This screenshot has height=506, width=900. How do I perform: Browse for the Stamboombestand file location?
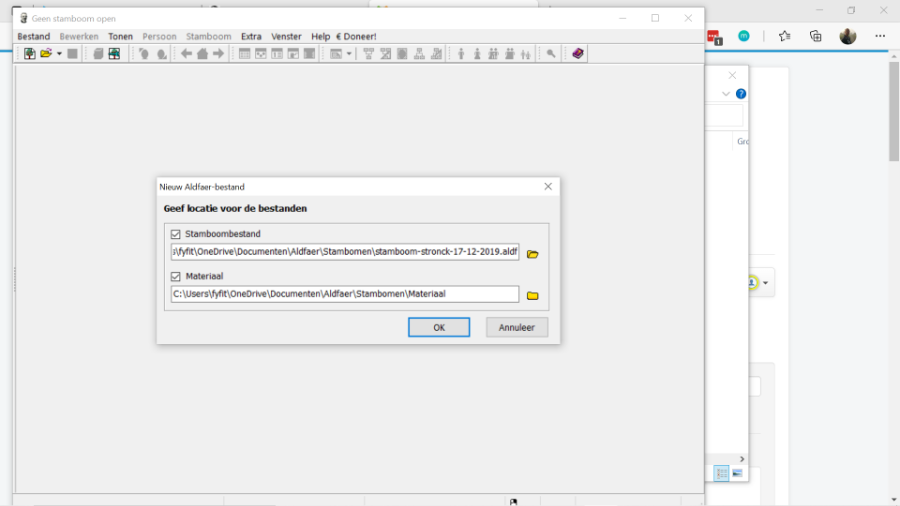pyautogui.click(x=533, y=254)
